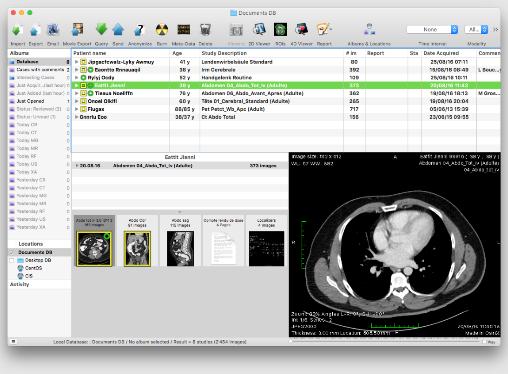Screen dimensions: 508x374
Task: Sort by Age column header
Action: click(x=185, y=53)
